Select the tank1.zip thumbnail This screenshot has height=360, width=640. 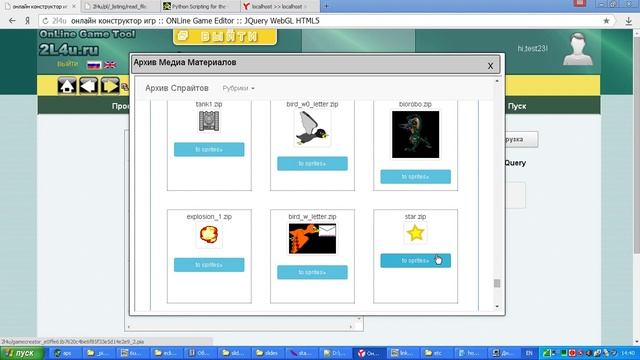pos(209,121)
